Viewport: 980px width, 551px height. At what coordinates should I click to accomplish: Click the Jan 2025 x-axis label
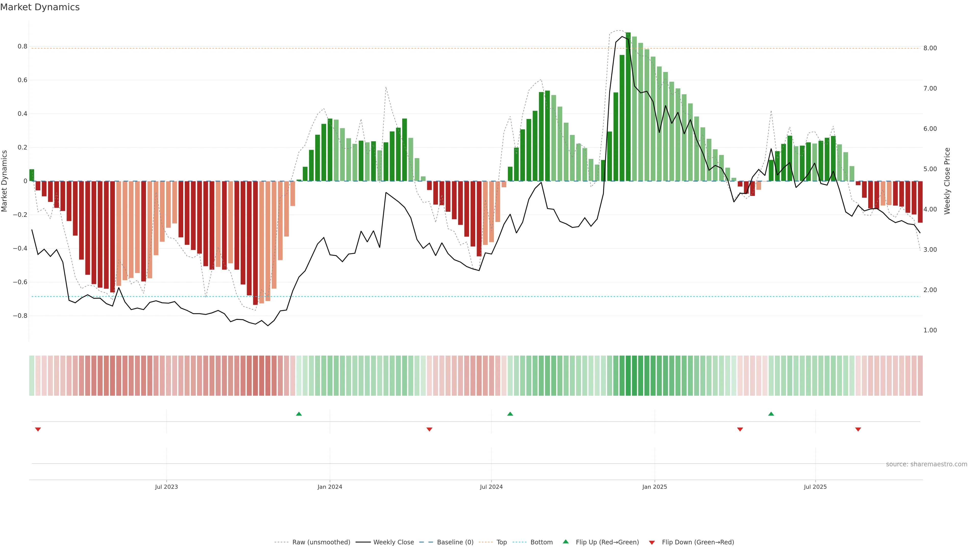654,487
